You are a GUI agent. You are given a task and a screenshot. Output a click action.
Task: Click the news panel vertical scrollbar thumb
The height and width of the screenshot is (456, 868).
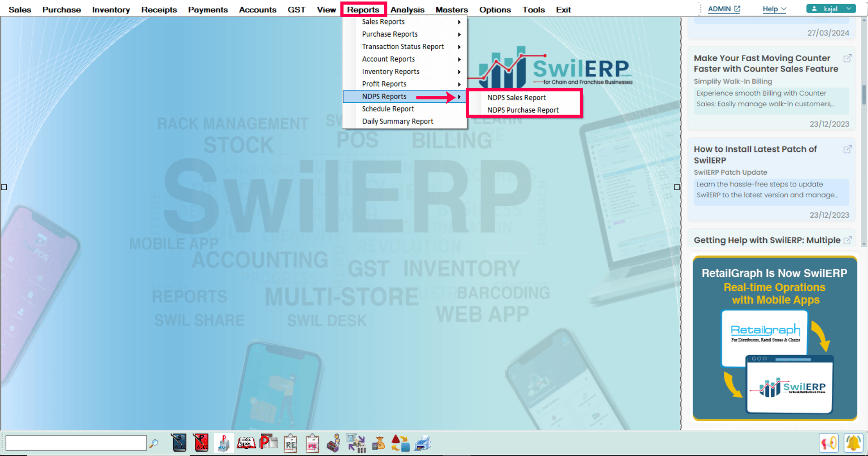(864, 95)
